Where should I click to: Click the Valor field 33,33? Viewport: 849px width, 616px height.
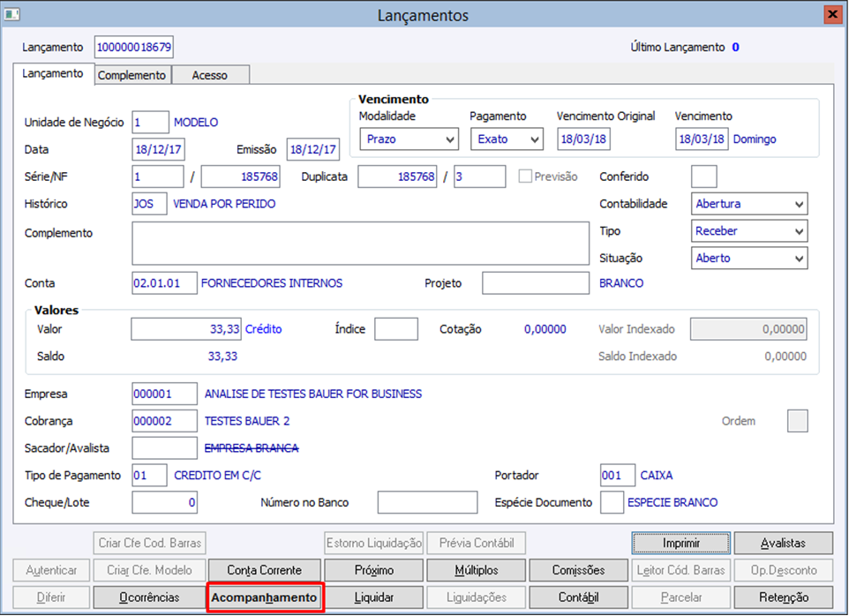[186, 329]
